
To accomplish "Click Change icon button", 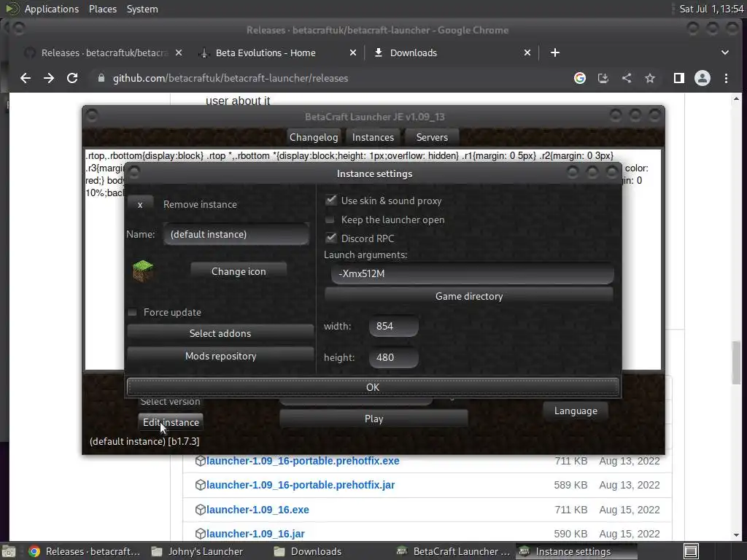I will (239, 271).
